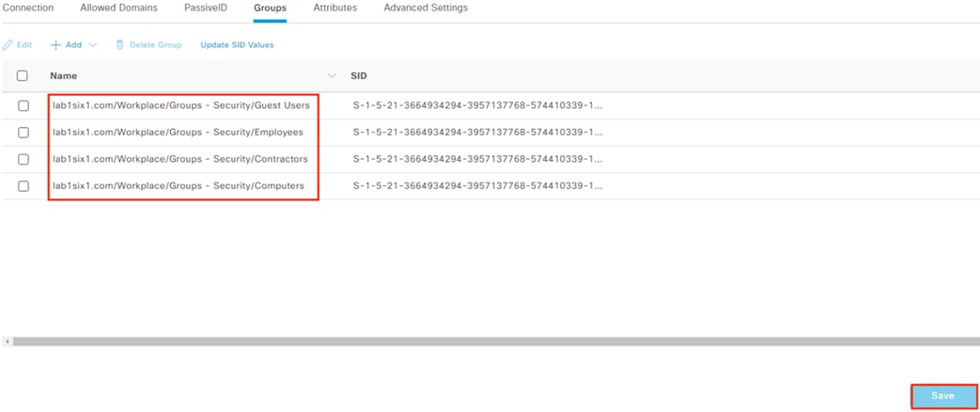Check the Computers group checkbox
980x412 pixels.
click(23, 186)
